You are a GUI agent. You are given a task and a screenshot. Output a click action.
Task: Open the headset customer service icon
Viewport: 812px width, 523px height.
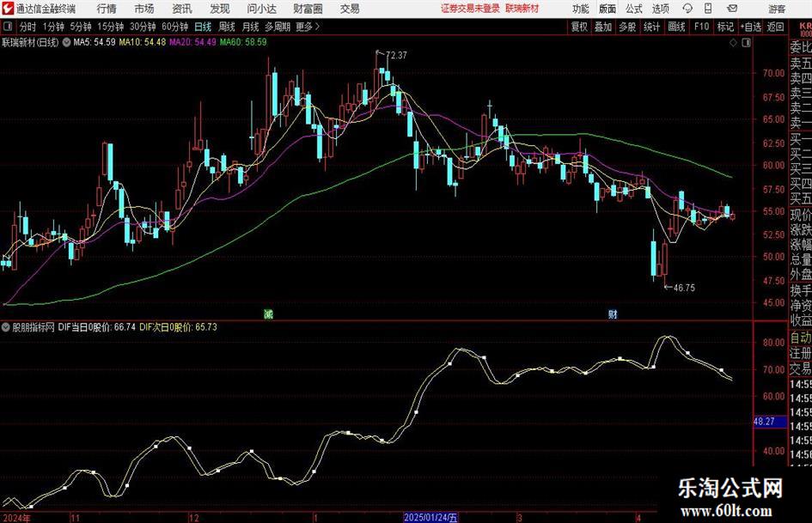click(x=687, y=9)
